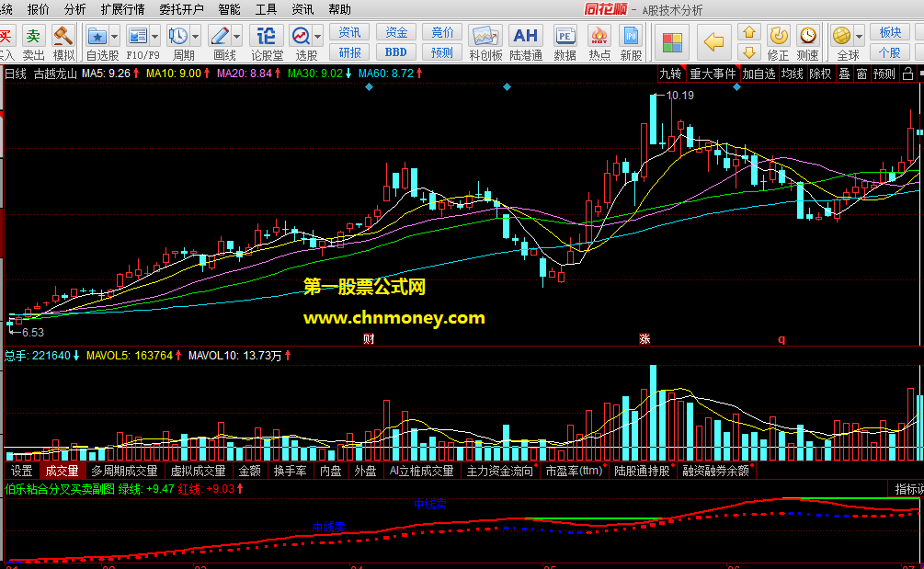
Task: Click the 重大事件 major events button
Action: [x=713, y=74]
